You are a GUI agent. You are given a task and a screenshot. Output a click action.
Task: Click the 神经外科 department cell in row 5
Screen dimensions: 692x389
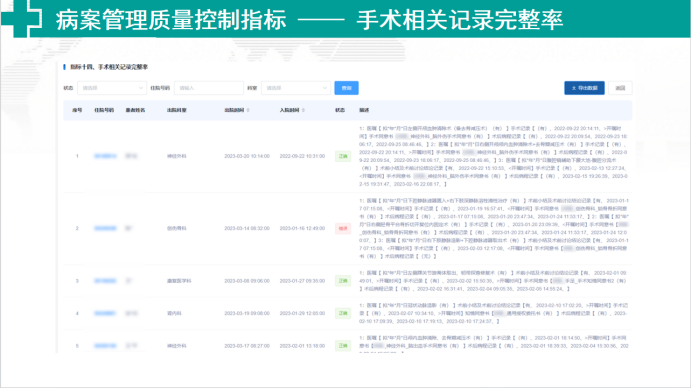[177, 346]
